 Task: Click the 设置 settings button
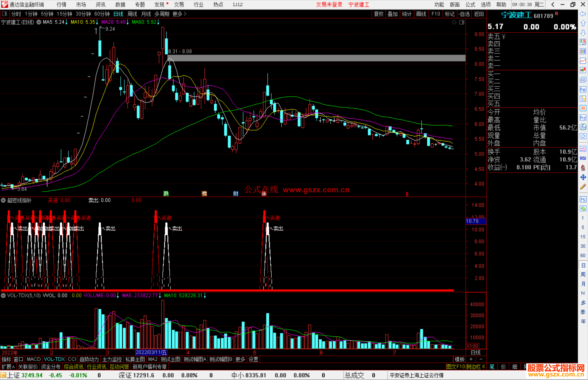click(x=253, y=360)
